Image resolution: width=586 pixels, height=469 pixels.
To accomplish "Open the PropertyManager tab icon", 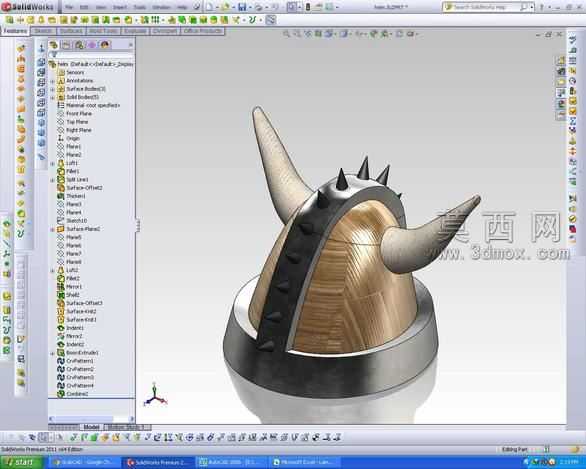I will pos(66,45).
